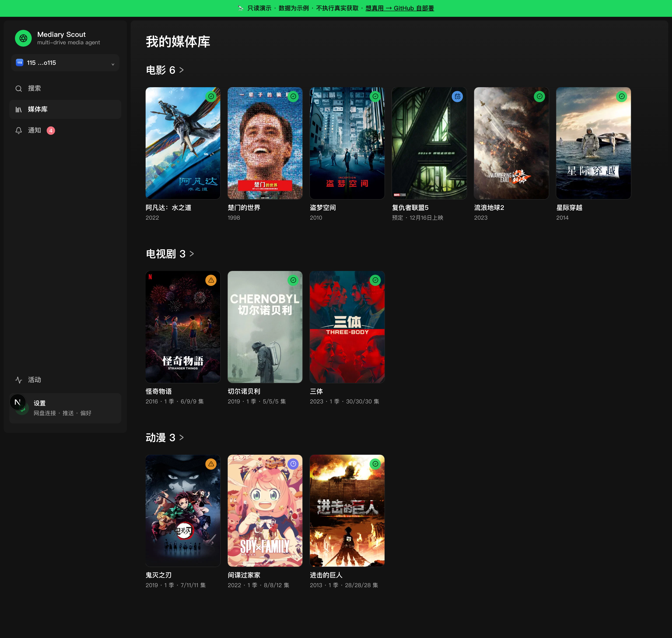Open the 鬼灭之刃 poster
The height and width of the screenshot is (638, 672).
[x=183, y=511]
